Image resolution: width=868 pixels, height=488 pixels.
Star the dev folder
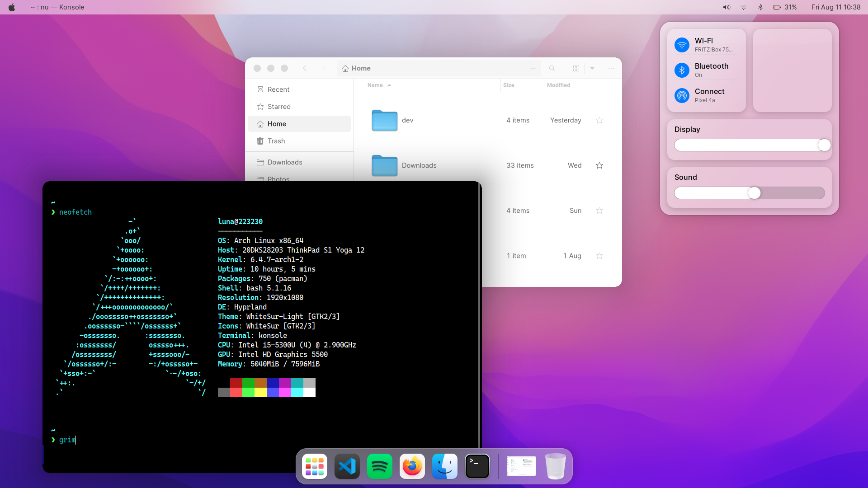(599, 120)
